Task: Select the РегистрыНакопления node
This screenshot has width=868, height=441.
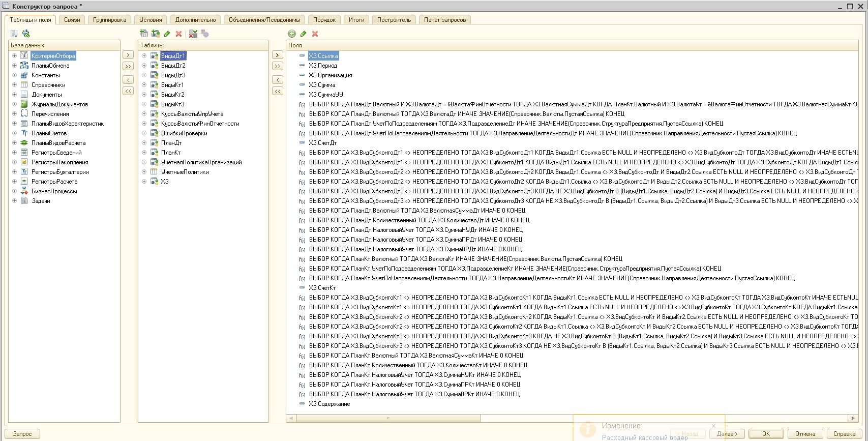Action: (x=59, y=162)
